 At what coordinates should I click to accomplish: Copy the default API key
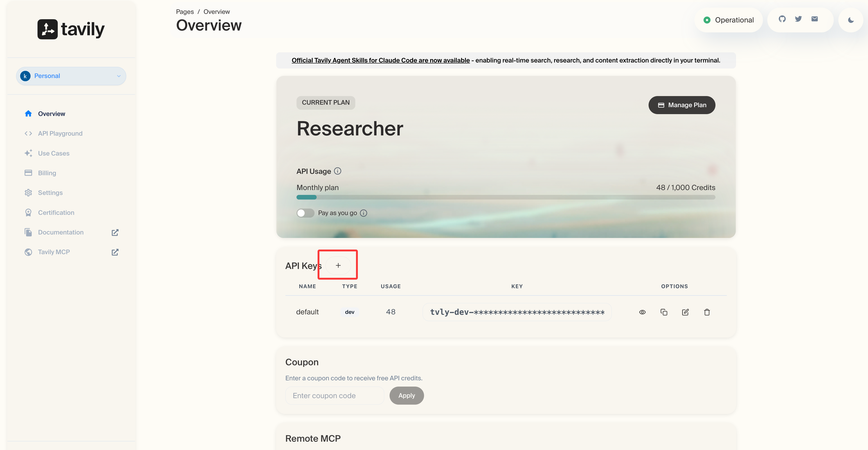664,312
